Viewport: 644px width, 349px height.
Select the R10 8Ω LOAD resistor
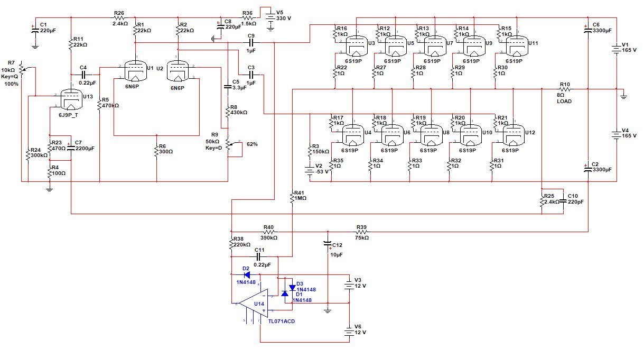[x=565, y=89]
